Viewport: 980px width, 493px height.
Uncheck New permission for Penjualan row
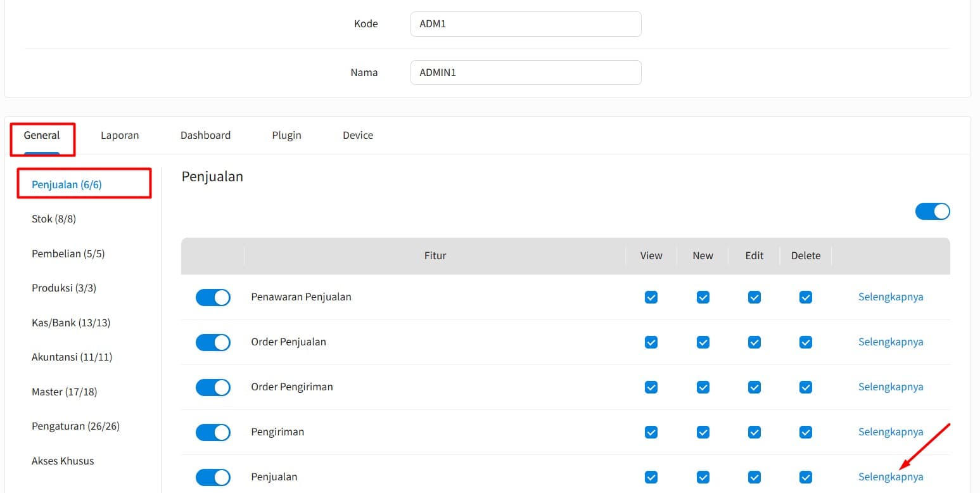pos(703,477)
